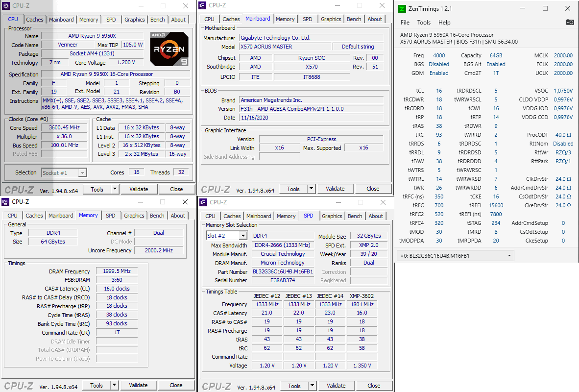Image resolution: width=579 pixels, height=392 pixels.
Task: Click Validate button in Mainboard window
Action: 335,189
